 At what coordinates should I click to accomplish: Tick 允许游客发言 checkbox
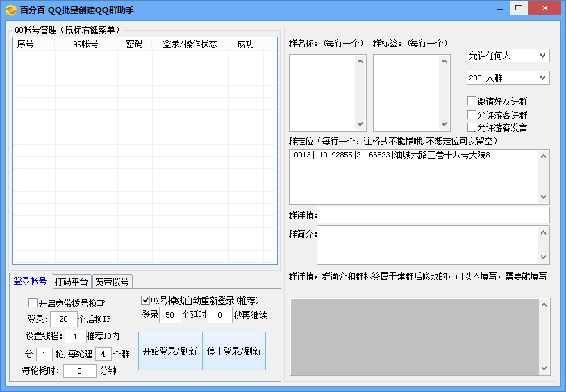point(472,128)
